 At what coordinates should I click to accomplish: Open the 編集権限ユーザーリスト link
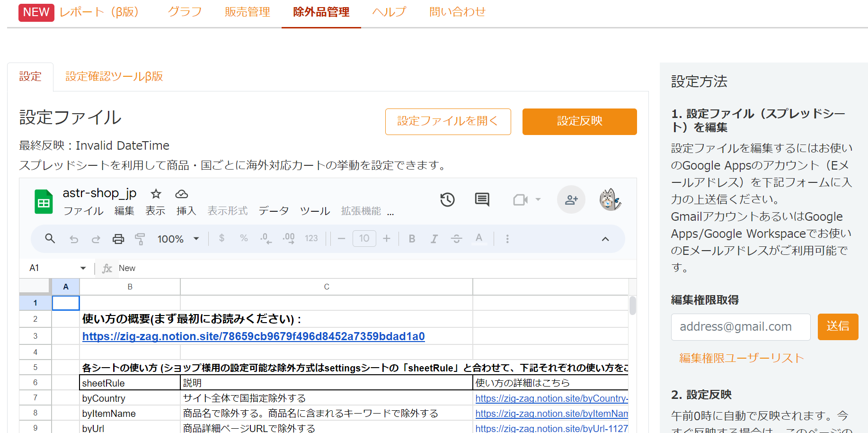pyautogui.click(x=742, y=358)
